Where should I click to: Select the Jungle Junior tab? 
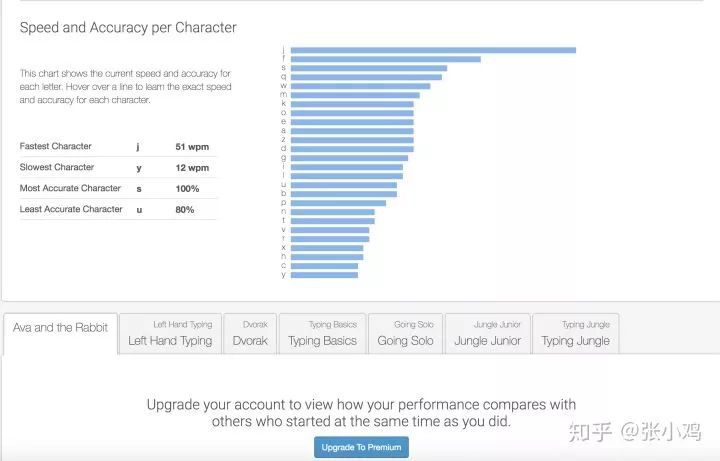coord(488,333)
